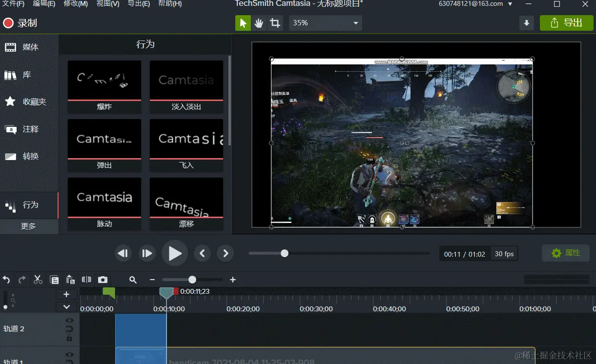Select the arrow edit-mode tool

click(243, 23)
